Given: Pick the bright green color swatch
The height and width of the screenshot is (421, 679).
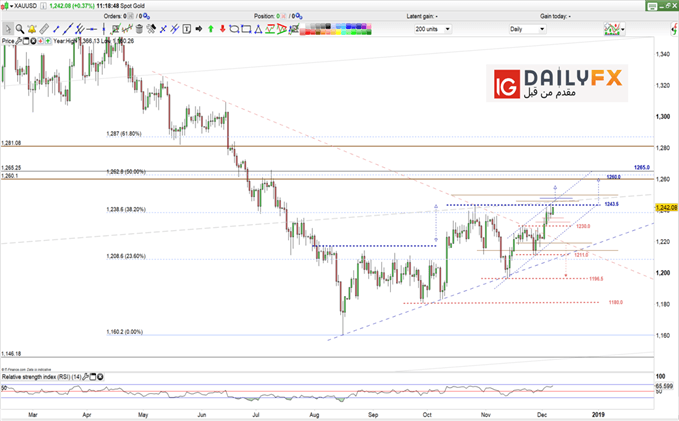Looking at the screenshot, I should (x=356, y=32).
